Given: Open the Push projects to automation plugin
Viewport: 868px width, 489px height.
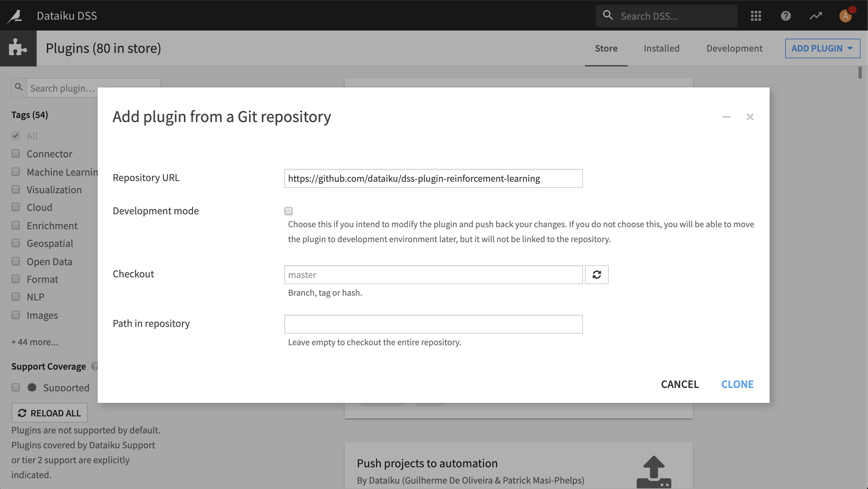Looking at the screenshot, I should (427, 463).
